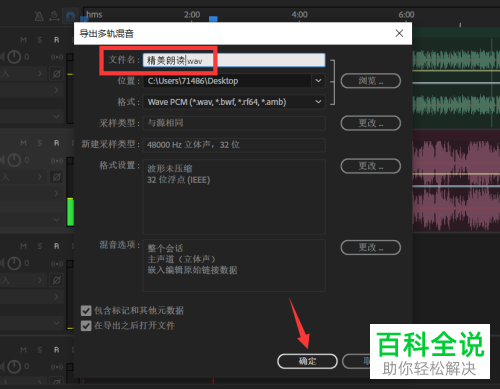The width and height of the screenshot is (500, 389).
Task: Open second track's automation mode dropdown
Action: click(x=56, y=220)
